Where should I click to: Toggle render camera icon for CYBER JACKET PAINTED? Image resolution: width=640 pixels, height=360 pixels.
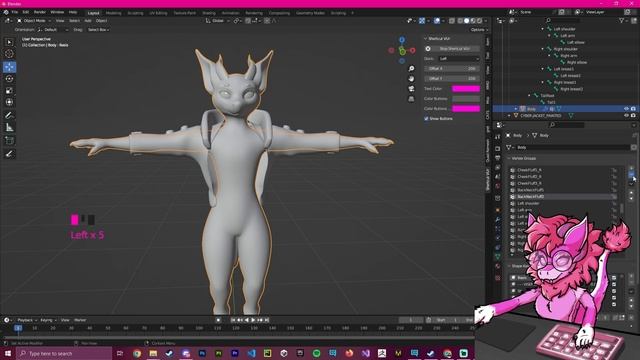click(x=633, y=116)
